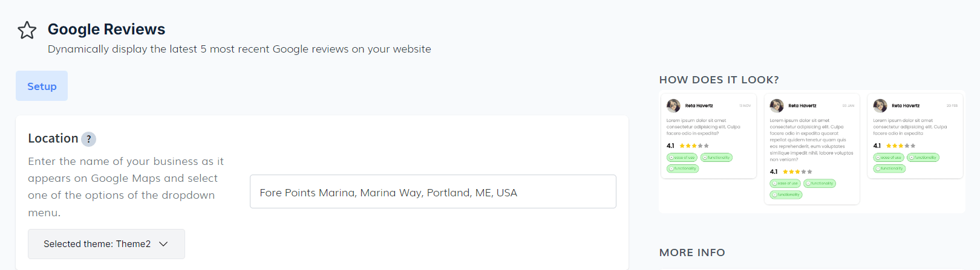980x270 pixels.
Task: Click the star rating in the 20 FEB card
Action: [901, 146]
